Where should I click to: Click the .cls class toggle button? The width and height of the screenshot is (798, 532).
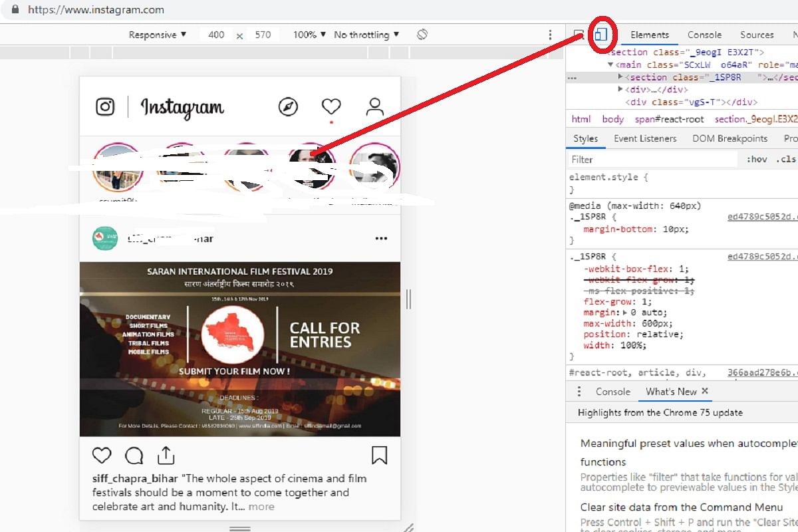click(785, 160)
